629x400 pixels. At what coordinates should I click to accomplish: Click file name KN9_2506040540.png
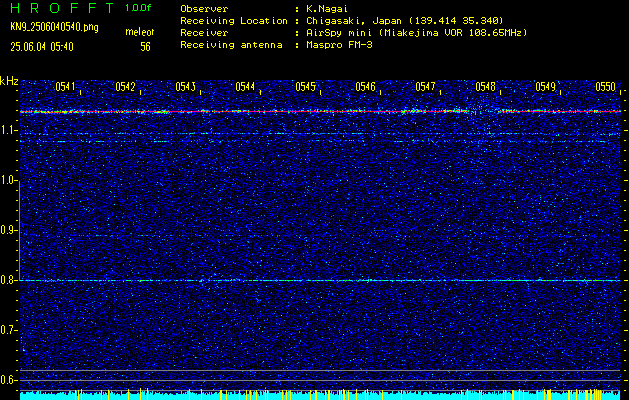54,27
